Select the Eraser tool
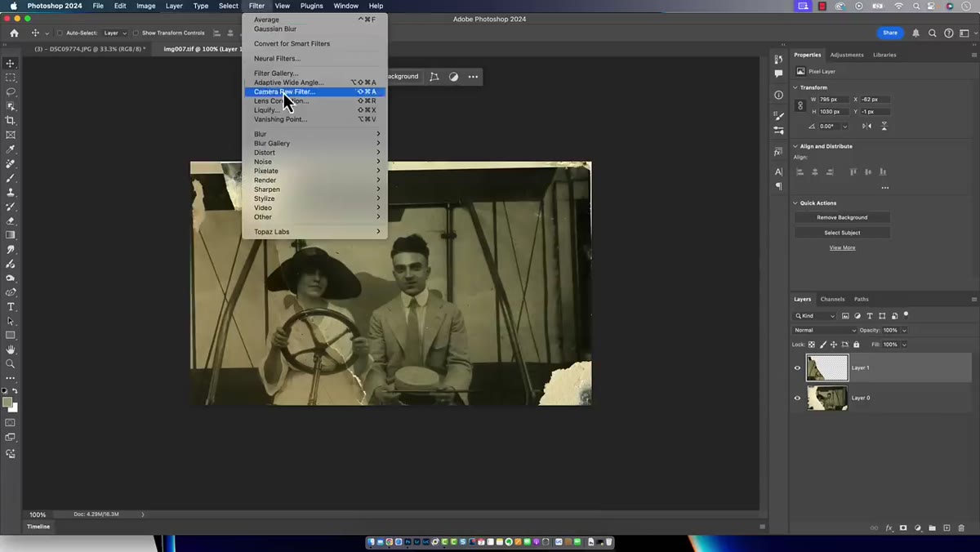This screenshot has width=980, height=552. tap(11, 220)
